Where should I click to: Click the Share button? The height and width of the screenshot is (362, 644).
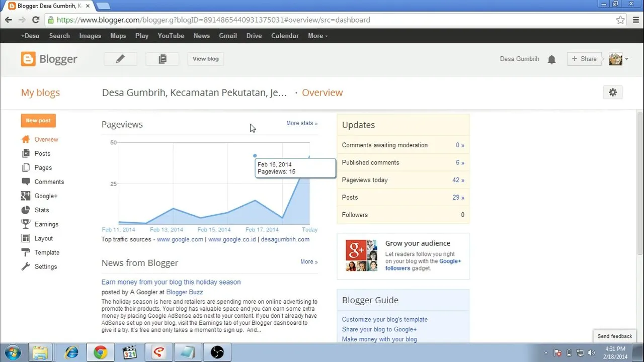[584, 59]
